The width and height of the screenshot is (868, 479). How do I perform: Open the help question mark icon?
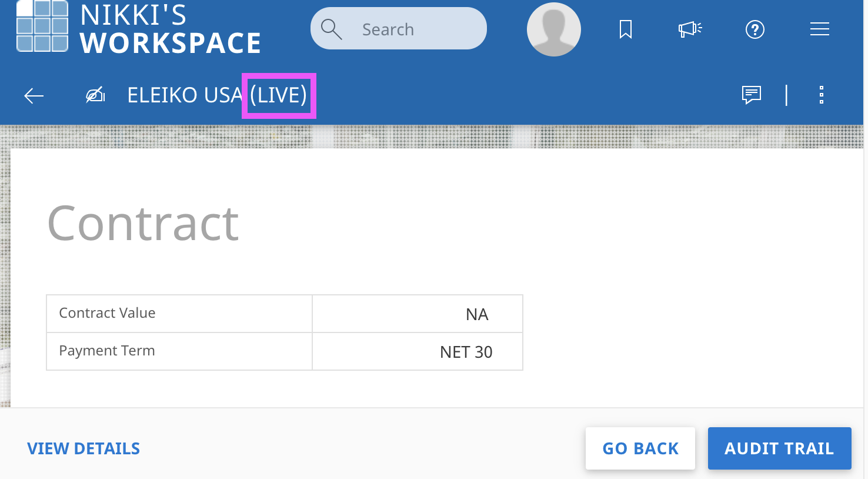(x=755, y=29)
